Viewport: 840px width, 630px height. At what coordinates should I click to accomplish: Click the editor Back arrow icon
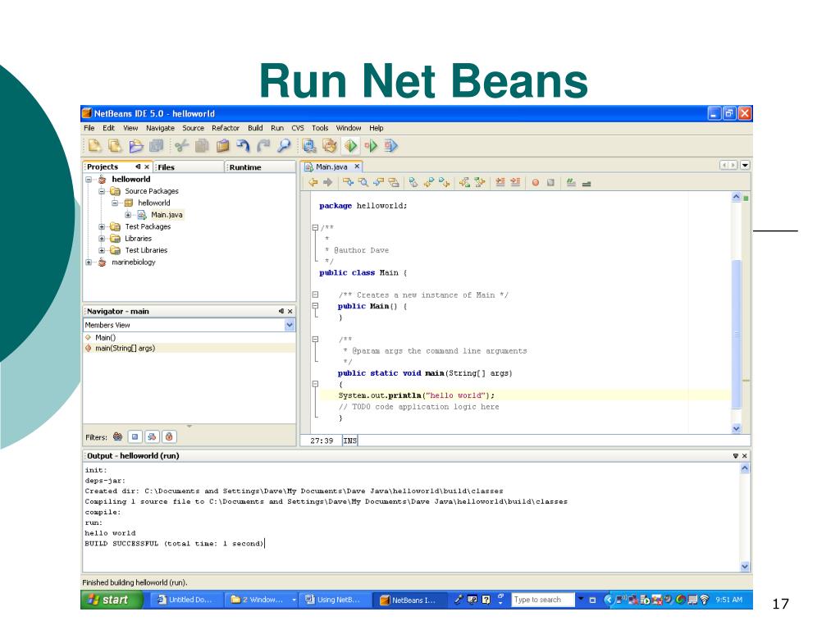point(313,183)
